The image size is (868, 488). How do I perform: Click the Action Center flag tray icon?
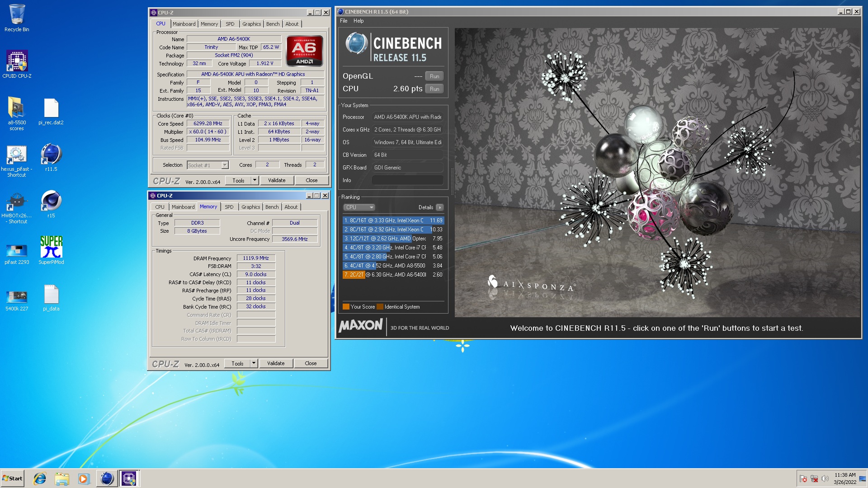803,479
